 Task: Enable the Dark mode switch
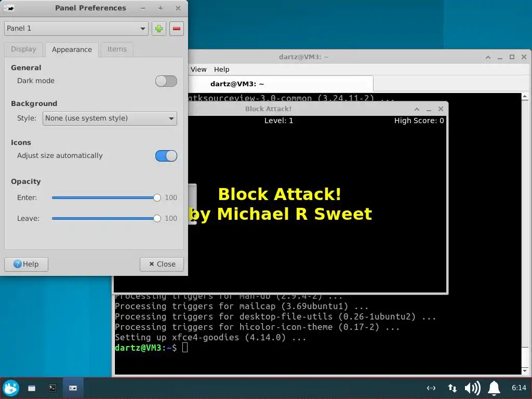166,81
